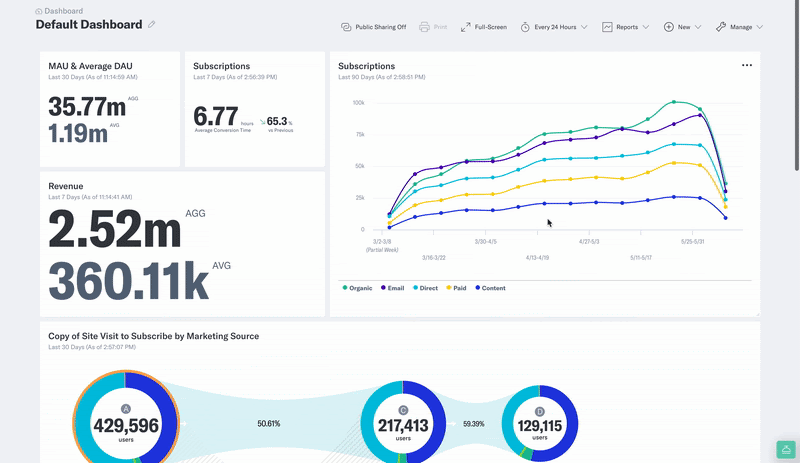Click green help widget in corner
Viewport: 800px width, 463px height.
click(x=786, y=450)
